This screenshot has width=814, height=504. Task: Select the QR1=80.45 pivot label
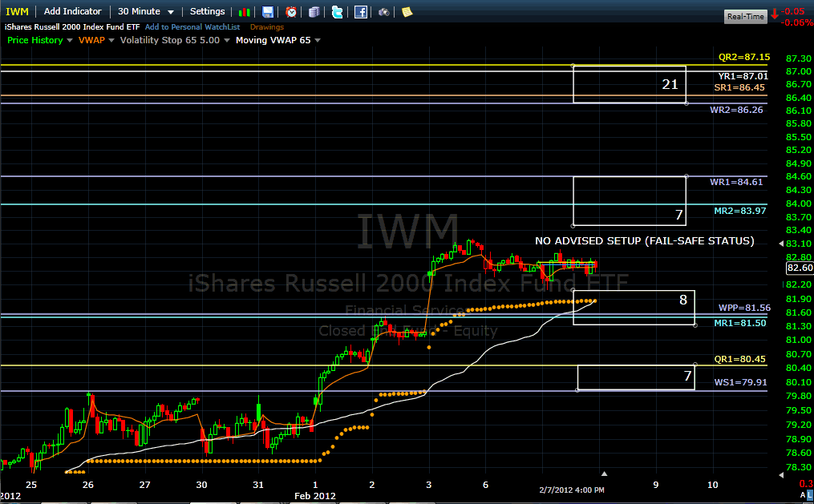coord(739,359)
